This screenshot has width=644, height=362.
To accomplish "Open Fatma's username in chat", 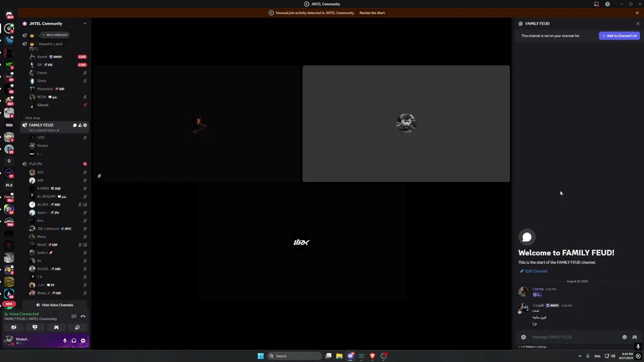I will pyautogui.click(x=538, y=289).
